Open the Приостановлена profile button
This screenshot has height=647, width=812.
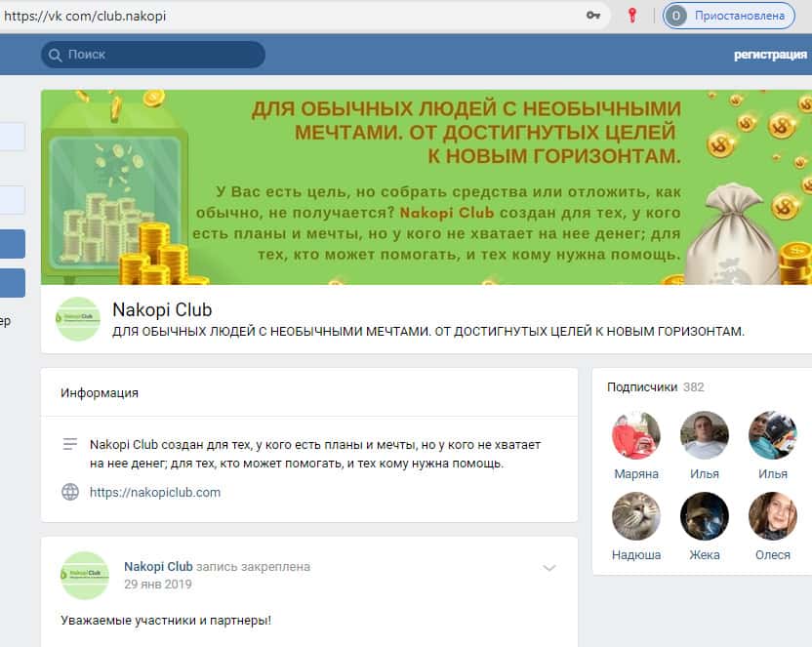tap(729, 16)
